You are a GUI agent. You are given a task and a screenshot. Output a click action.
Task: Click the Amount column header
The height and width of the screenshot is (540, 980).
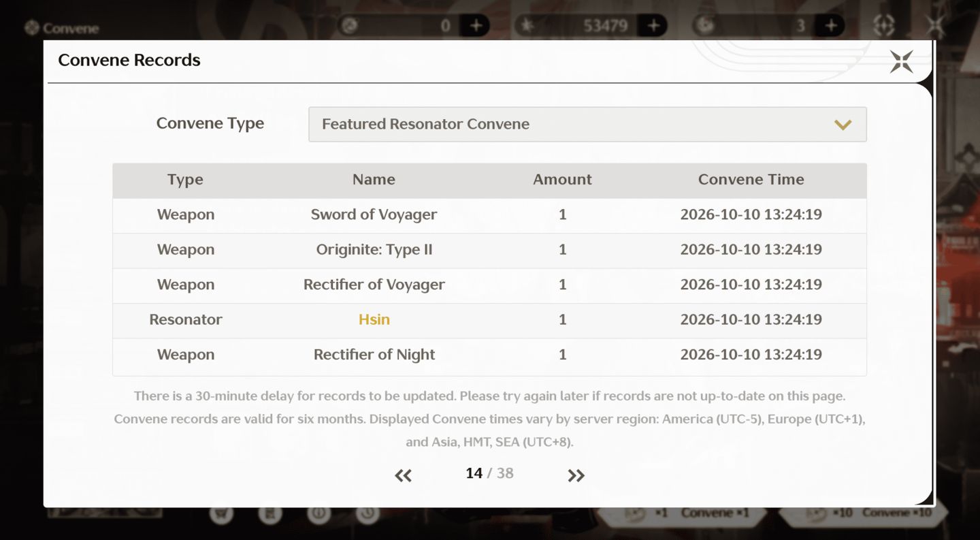tap(562, 180)
